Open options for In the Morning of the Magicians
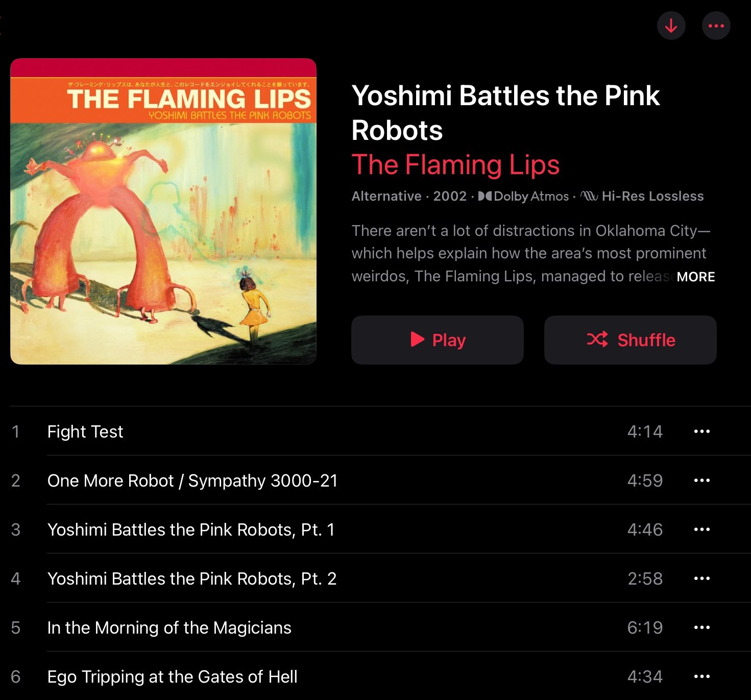Image resolution: width=751 pixels, height=700 pixels. point(702,627)
